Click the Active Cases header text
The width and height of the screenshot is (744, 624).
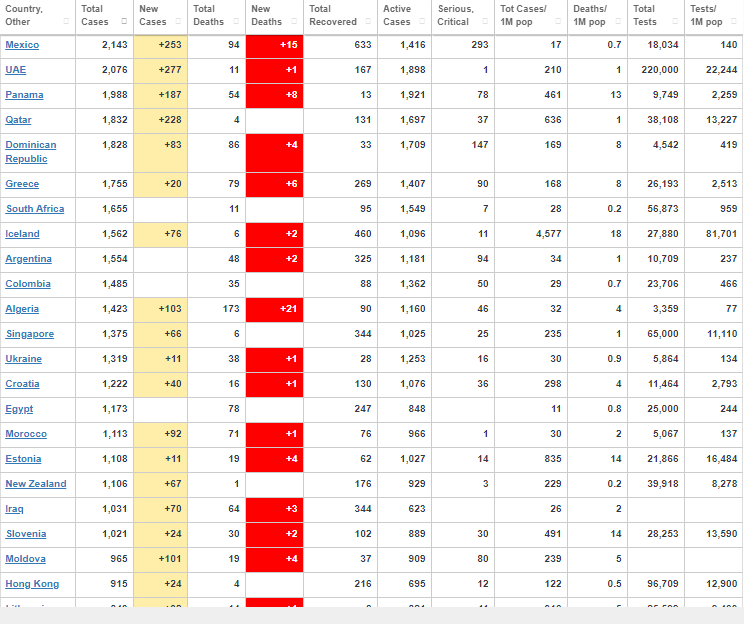click(397, 15)
